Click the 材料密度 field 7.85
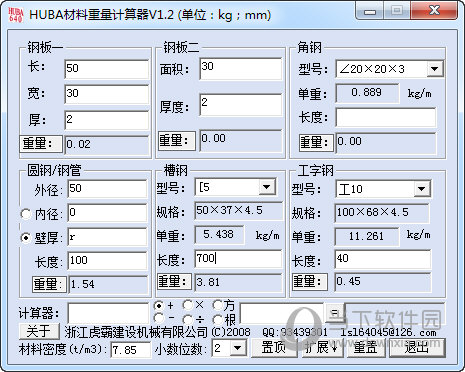 point(131,349)
